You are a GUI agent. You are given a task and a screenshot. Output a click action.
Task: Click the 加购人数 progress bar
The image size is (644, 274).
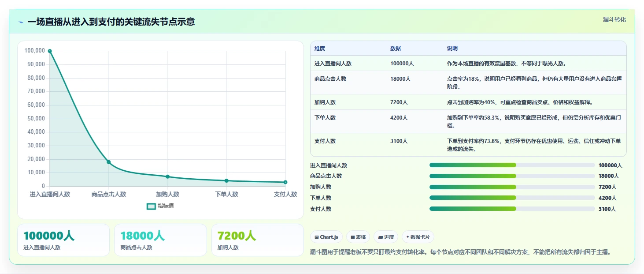pos(512,187)
